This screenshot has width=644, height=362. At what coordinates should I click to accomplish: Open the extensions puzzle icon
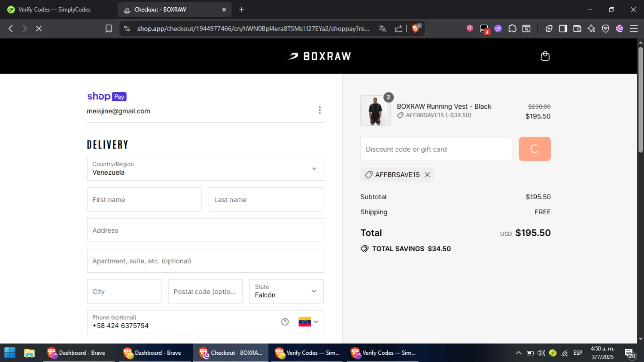512,28
